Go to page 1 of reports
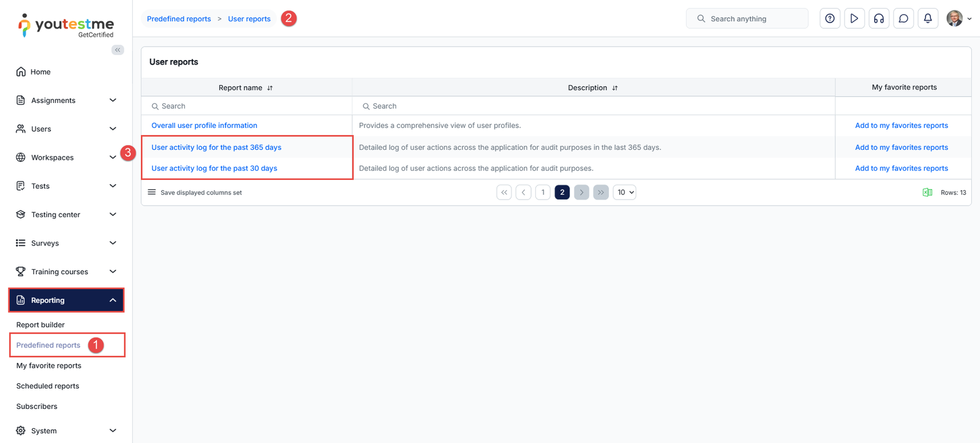The height and width of the screenshot is (443, 980). pyautogui.click(x=543, y=193)
